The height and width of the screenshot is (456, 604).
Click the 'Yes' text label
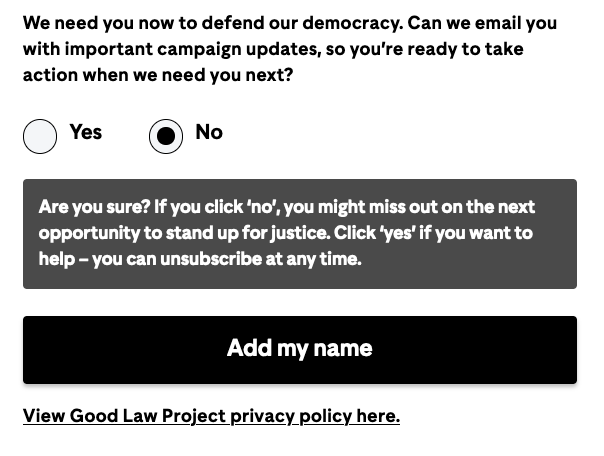(x=86, y=132)
